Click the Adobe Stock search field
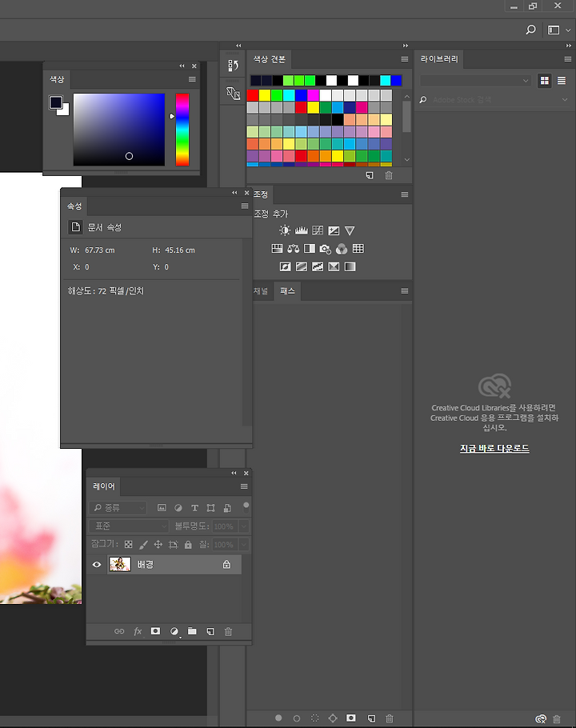The width and height of the screenshot is (576, 728). point(494,100)
